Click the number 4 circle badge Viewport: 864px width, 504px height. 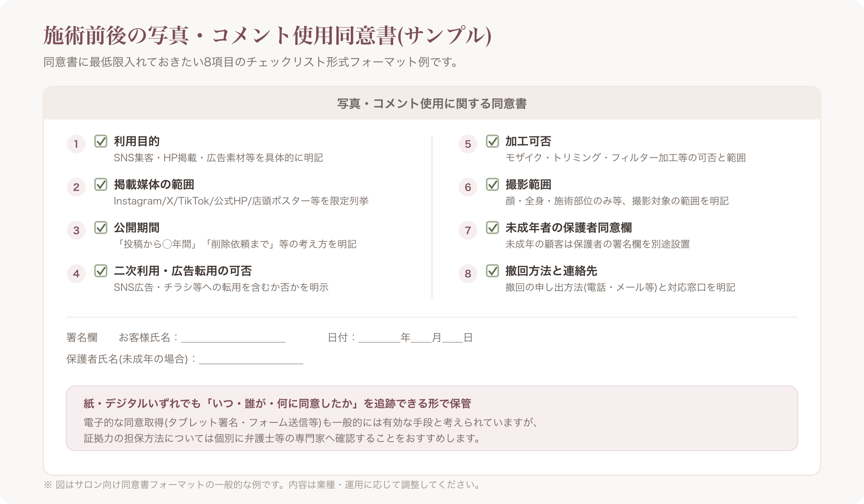pos(76,274)
